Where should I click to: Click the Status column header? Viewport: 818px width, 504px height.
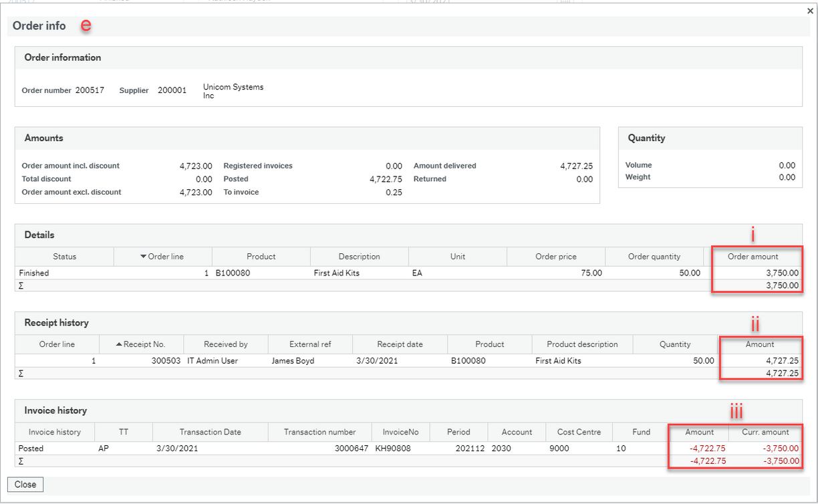63,256
